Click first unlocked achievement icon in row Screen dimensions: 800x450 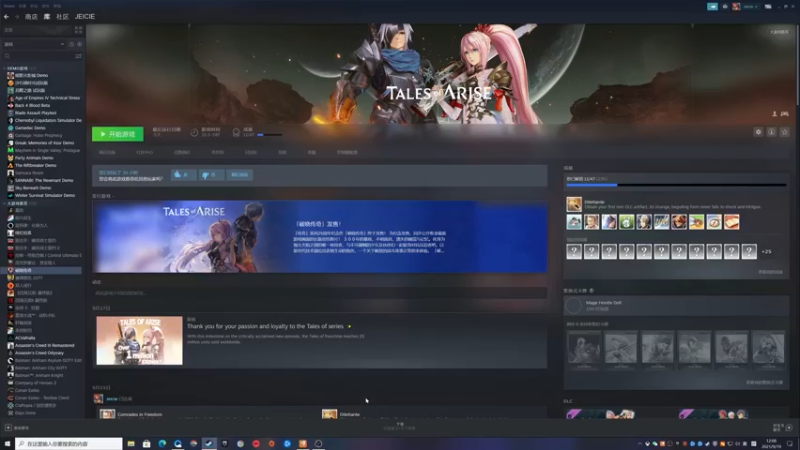(x=574, y=222)
